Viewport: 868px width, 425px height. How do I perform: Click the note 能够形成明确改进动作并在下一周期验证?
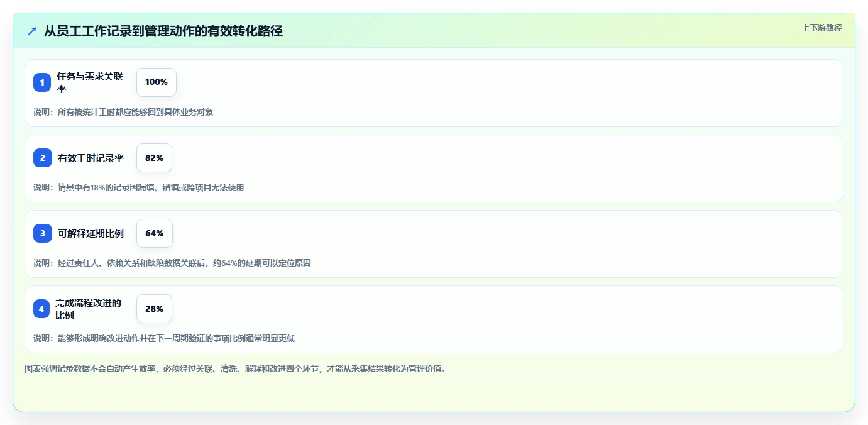click(x=164, y=338)
